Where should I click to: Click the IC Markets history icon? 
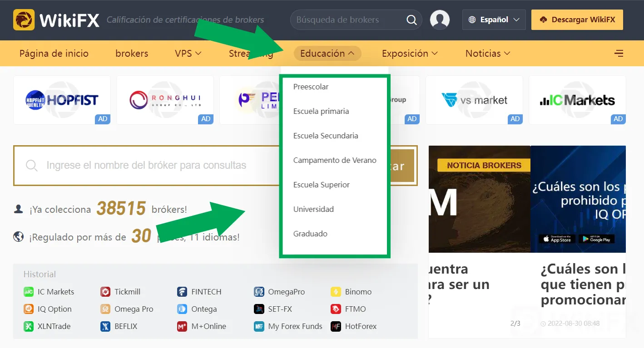click(29, 292)
